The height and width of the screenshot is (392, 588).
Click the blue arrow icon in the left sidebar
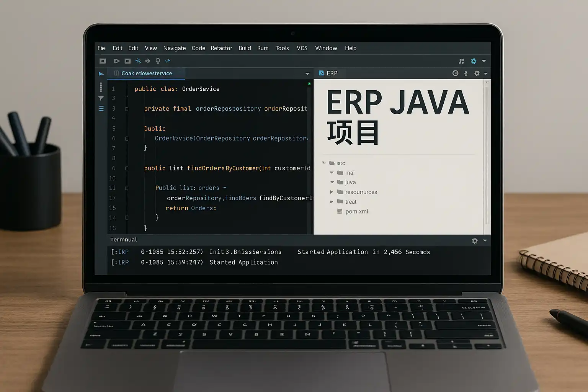pos(101,73)
